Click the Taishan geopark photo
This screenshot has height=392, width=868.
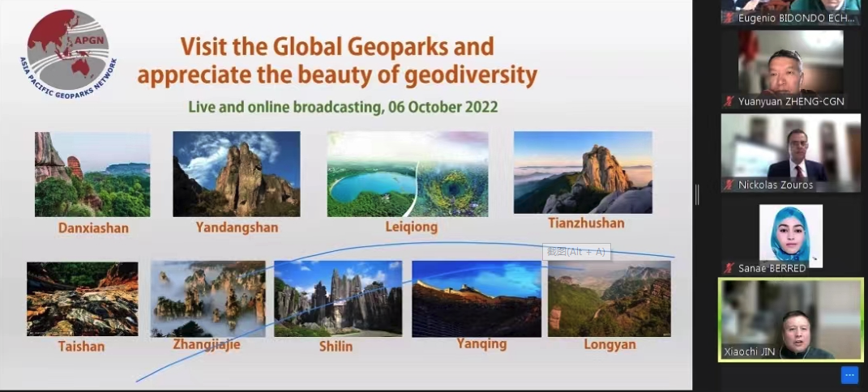click(82, 298)
